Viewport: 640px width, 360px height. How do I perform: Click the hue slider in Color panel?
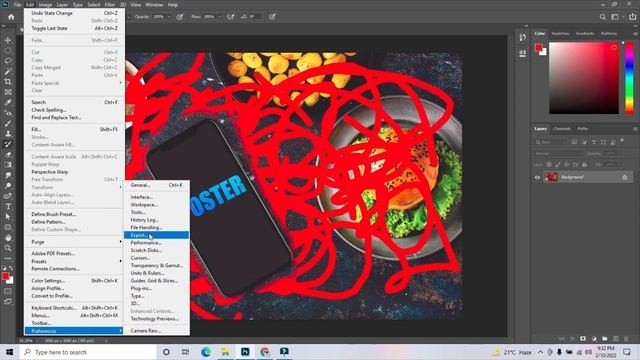tap(629, 78)
